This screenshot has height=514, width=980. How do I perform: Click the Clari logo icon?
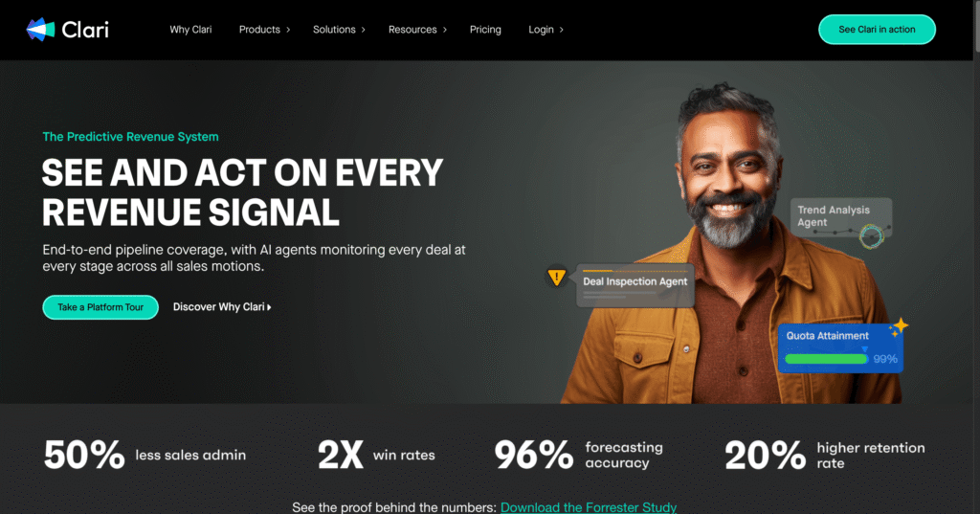coord(40,30)
